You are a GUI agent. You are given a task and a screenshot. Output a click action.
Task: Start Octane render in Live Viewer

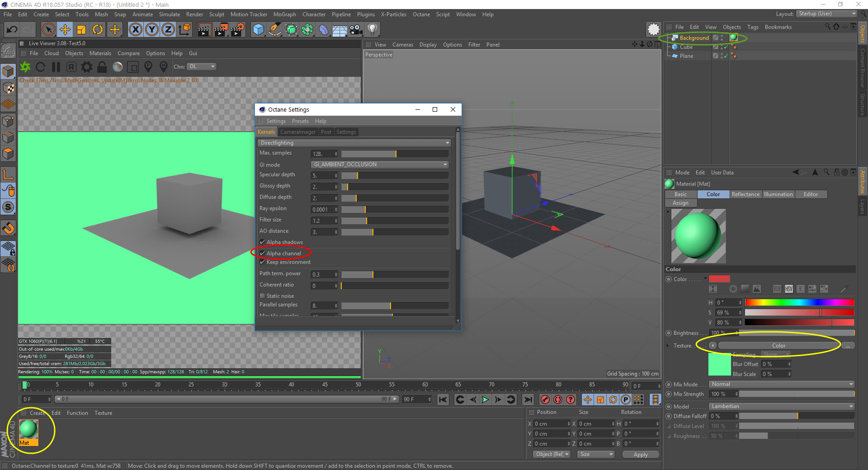pyautogui.click(x=25, y=67)
